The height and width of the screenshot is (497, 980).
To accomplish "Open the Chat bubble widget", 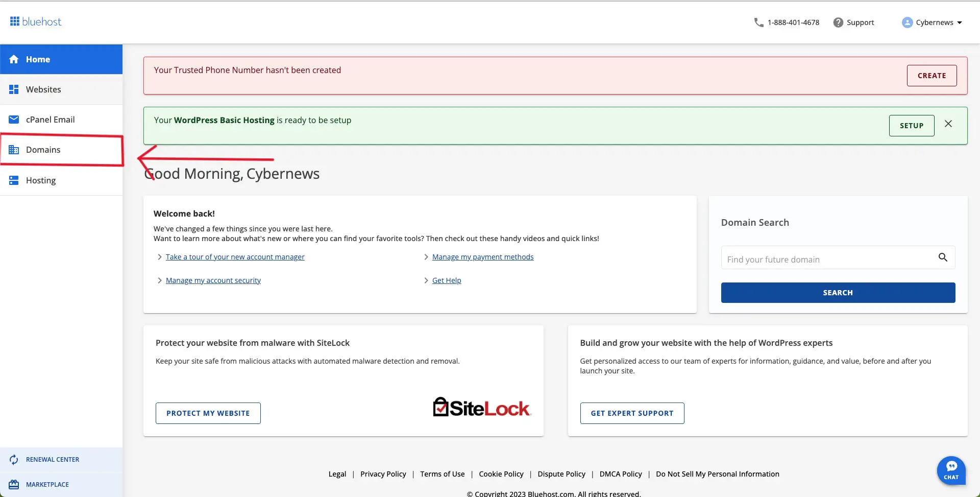I will tap(951, 470).
